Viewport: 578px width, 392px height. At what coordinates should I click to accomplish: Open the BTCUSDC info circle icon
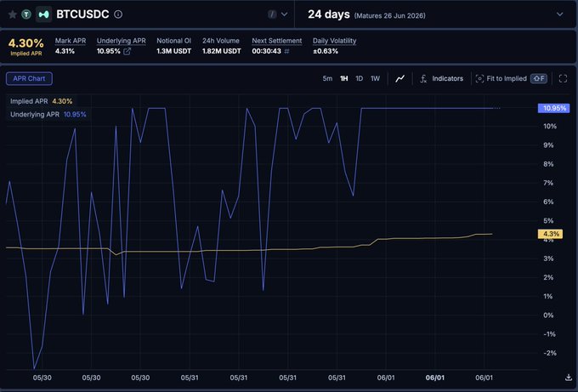(x=118, y=14)
